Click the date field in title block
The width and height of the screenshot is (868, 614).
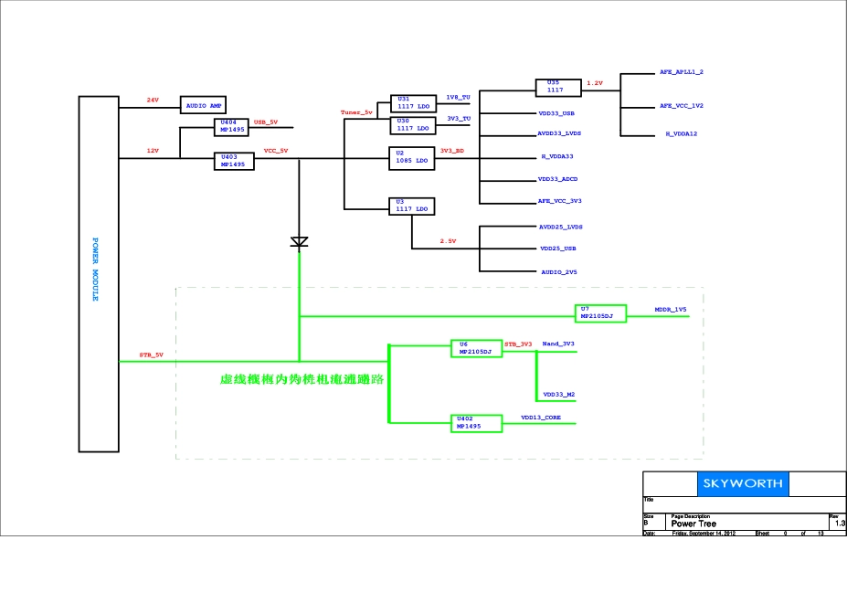click(704, 534)
